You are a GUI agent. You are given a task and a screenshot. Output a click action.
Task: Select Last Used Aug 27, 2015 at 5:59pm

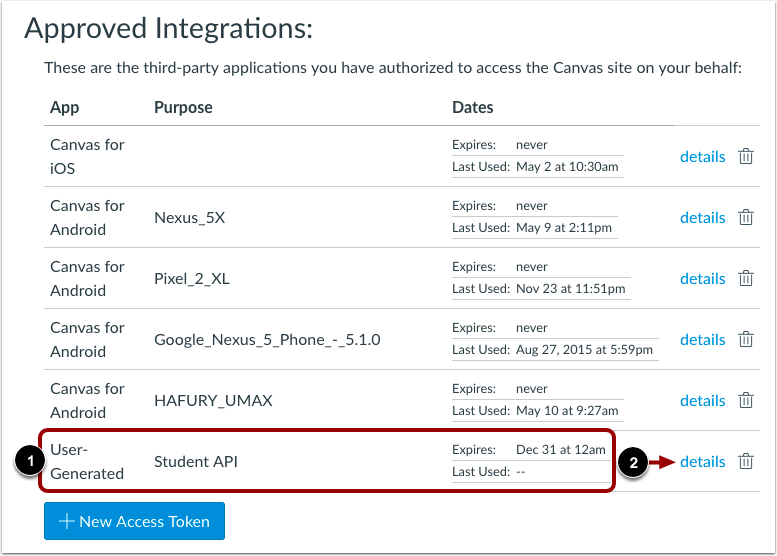[552, 349]
